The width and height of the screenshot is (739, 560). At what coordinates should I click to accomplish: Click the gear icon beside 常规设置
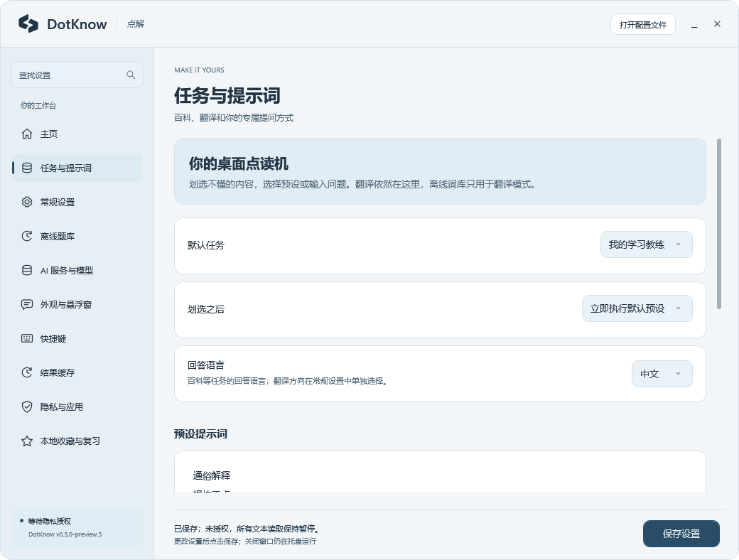click(x=27, y=202)
